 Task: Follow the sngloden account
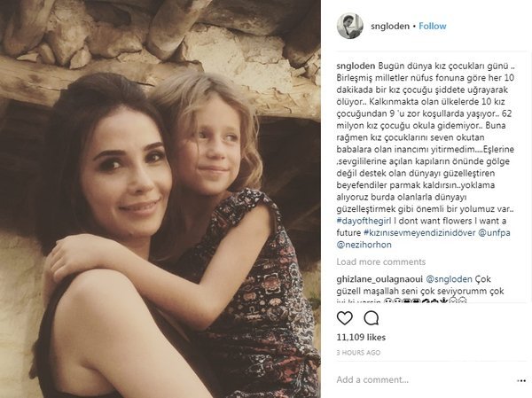click(x=433, y=26)
